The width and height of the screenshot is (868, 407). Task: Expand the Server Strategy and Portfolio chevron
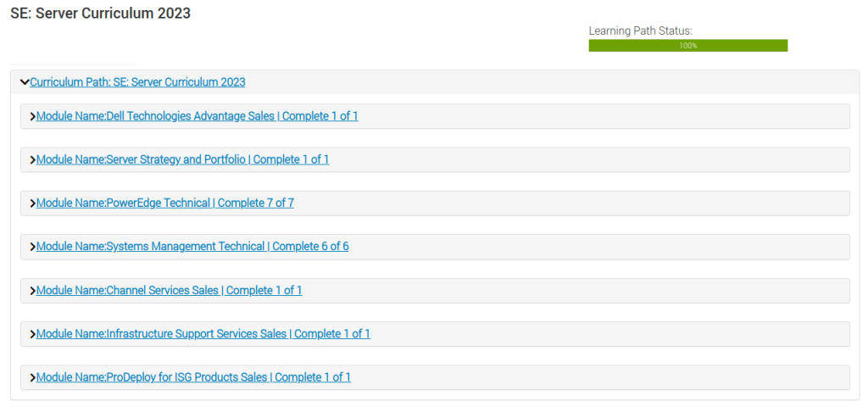pyautogui.click(x=32, y=159)
